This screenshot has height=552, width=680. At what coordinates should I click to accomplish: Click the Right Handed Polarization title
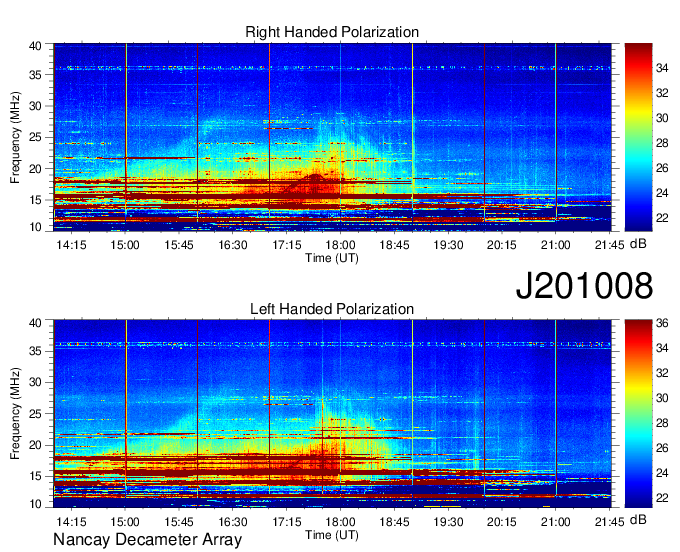(332, 32)
